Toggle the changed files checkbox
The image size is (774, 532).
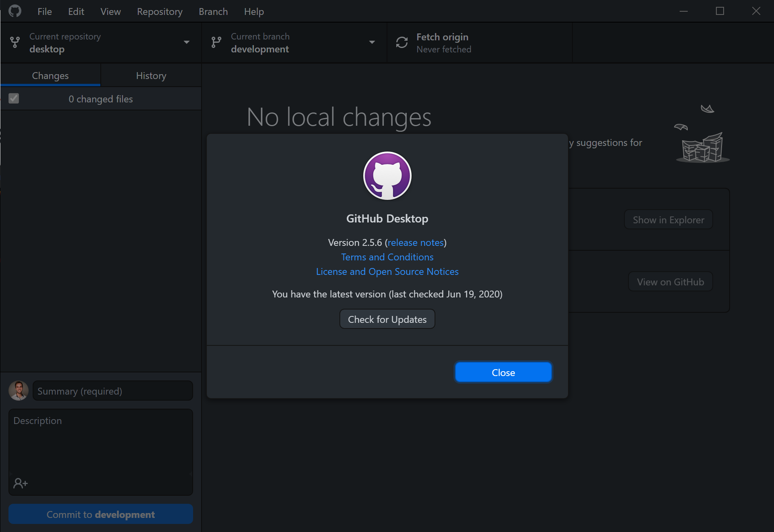14,99
